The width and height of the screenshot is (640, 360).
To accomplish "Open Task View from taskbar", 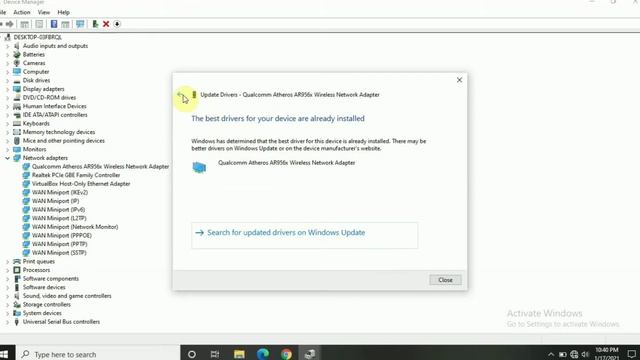I will coord(215,354).
